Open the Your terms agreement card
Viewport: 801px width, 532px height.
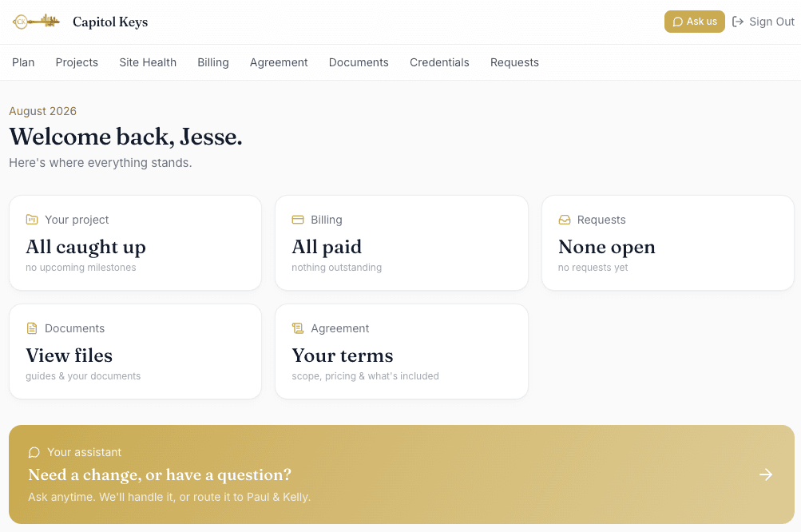point(402,351)
